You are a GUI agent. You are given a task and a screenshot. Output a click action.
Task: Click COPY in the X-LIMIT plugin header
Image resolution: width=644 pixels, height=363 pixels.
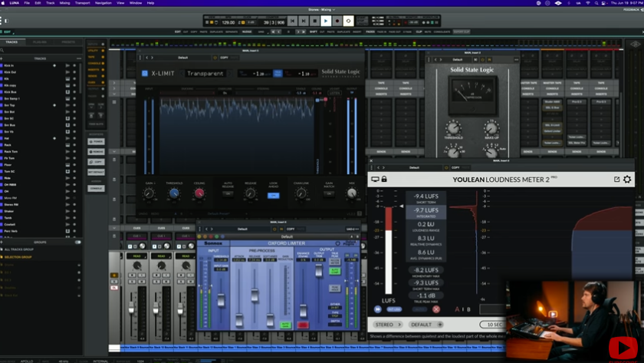click(224, 58)
